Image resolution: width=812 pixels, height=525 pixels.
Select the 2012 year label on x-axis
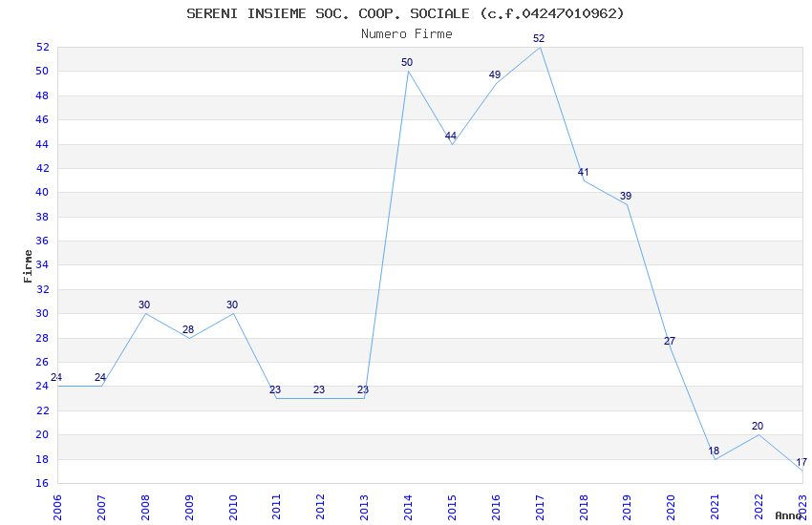pyautogui.click(x=321, y=507)
